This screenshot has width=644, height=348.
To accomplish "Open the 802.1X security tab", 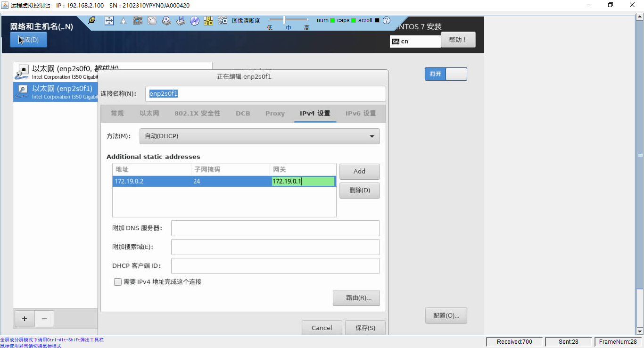I will [198, 113].
